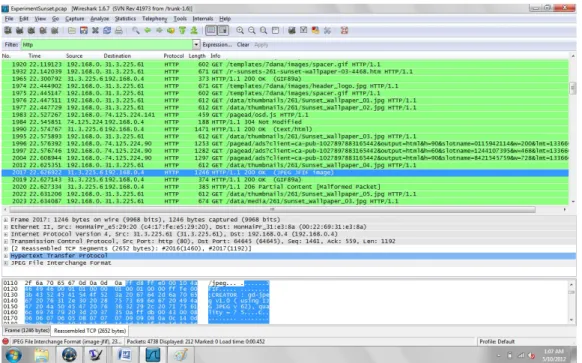Switch to Frame (1246 bytes) tab
582x363 pixels.
tap(27, 330)
